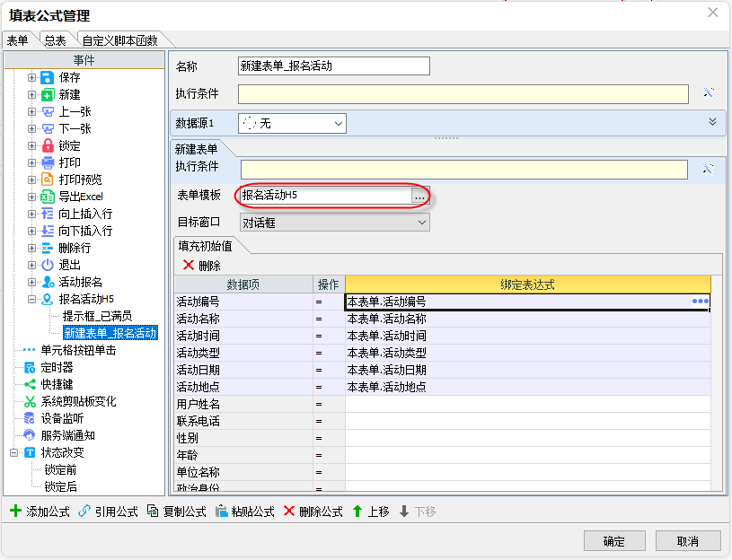The width and height of the screenshot is (732, 560).
Task: Open expression editor beside top 执行条件 field
Action: tap(710, 93)
